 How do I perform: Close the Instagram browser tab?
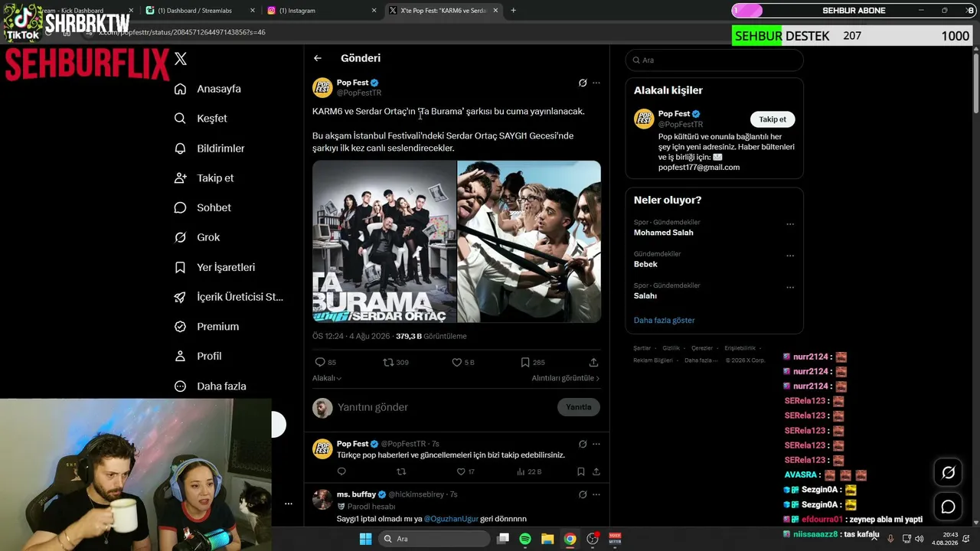click(x=374, y=11)
